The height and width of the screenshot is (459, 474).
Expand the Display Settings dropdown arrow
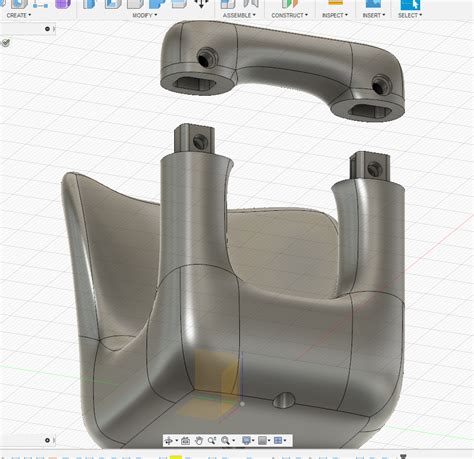[253, 441]
